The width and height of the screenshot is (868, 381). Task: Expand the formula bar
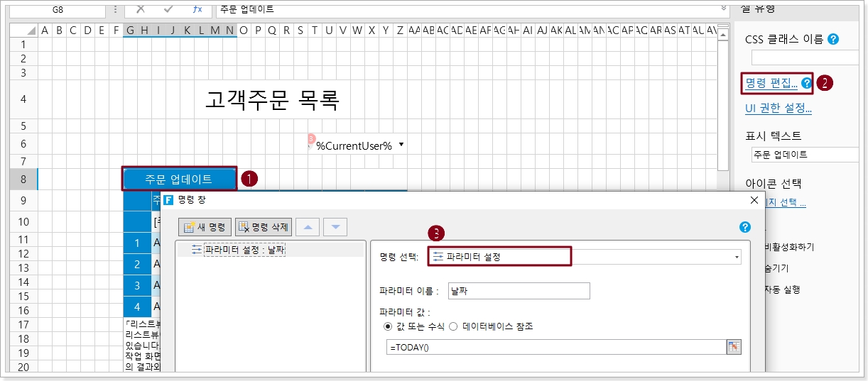(x=725, y=9)
